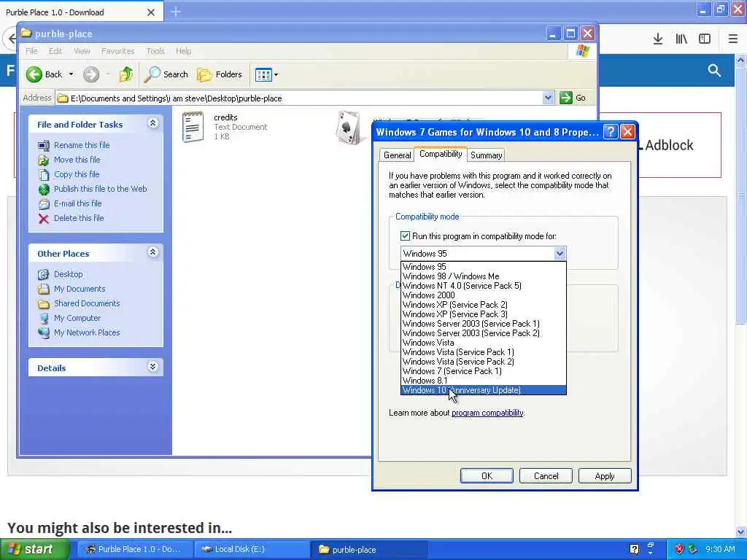Screen dimensions: 747x560
Task: Click Rename this file task
Action: (x=82, y=145)
